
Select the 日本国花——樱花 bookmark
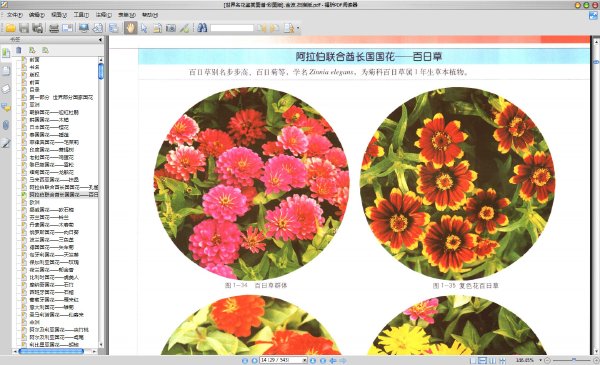pos(49,127)
